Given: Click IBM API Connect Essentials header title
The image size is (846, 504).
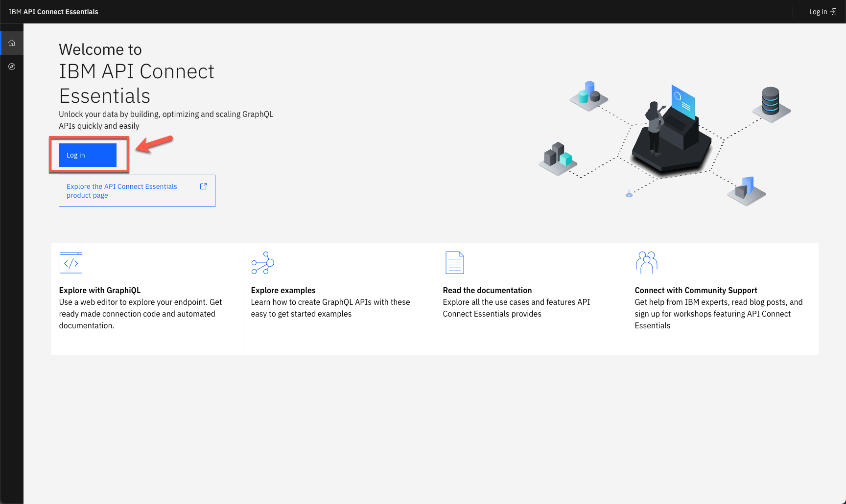Looking at the screenshot, I should pyautogui.click(x=53, y=12).
